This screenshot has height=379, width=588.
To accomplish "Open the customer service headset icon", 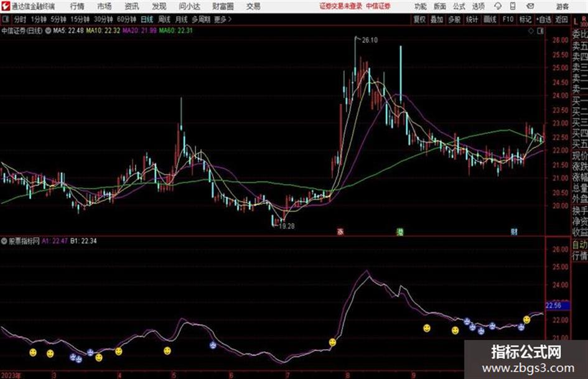I will tap(498, 6).
